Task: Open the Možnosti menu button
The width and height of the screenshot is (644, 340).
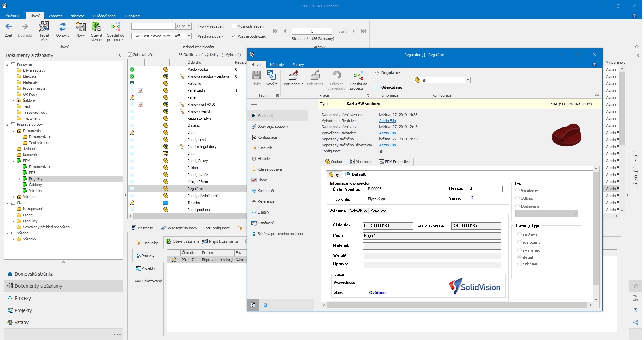Action: tap(12, 16)
